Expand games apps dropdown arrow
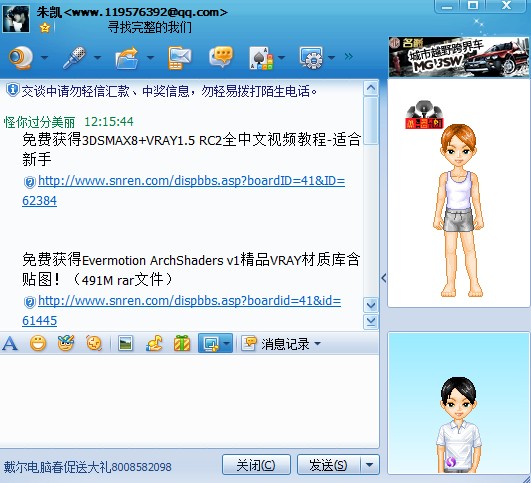 [x=281, y=58]
